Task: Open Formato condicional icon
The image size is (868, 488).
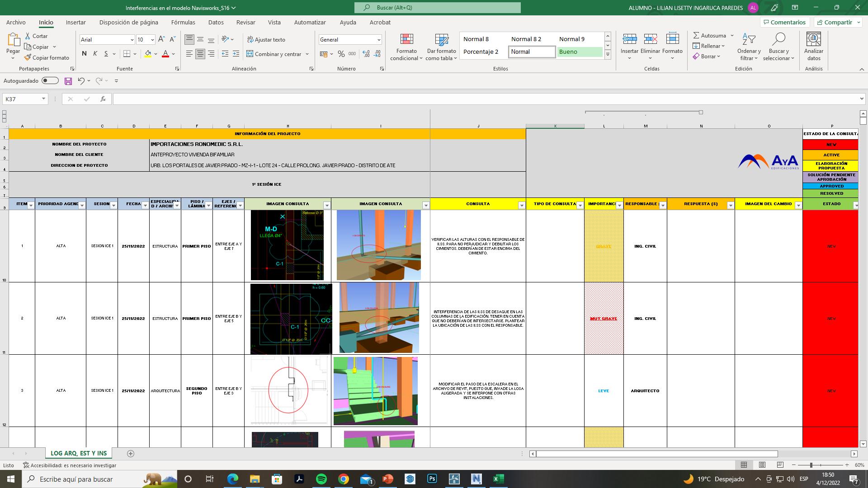Action: (x=406, y=39)
